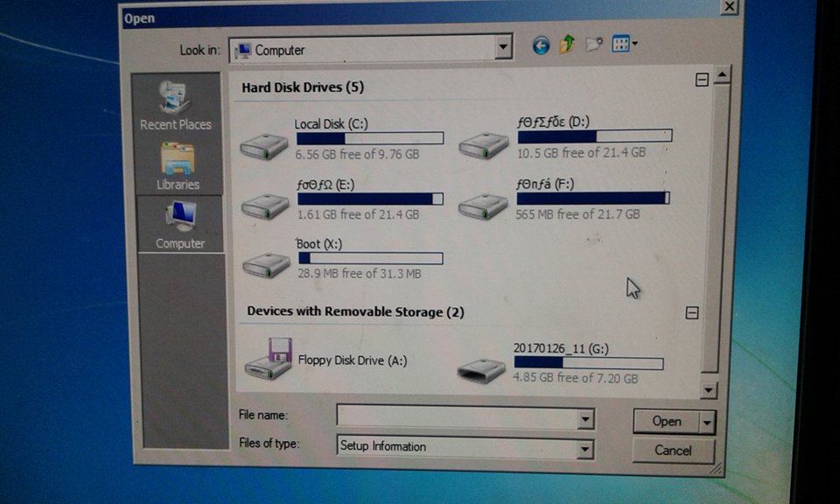Click the Hard Disk Drives (5) header

click(303, 87)
